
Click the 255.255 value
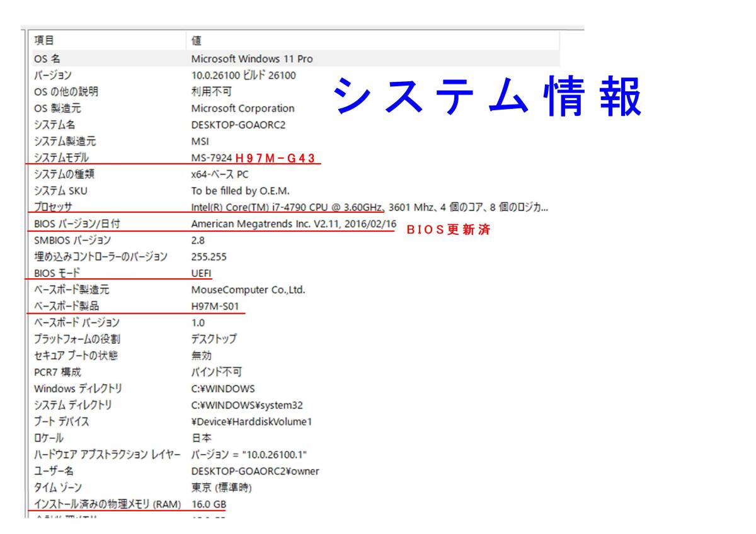pyautogui.click(x=209, y=257)
